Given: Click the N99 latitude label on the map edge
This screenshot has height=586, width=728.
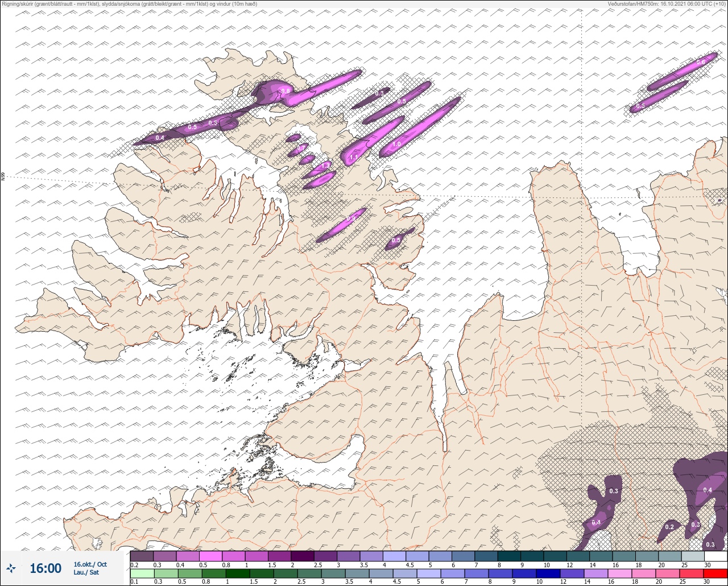Looking at the screenshot, I should coord(3,177).
